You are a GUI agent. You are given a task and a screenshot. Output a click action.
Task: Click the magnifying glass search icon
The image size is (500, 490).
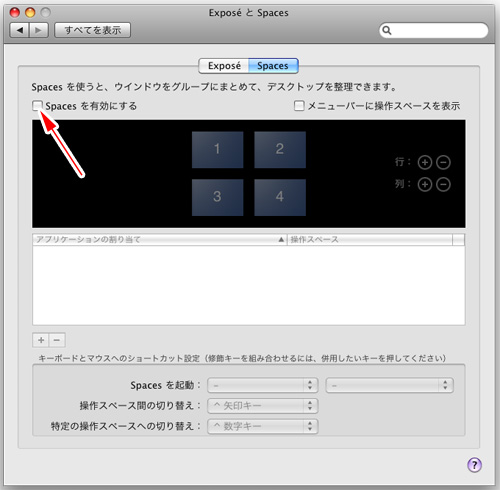coord(386,30)
